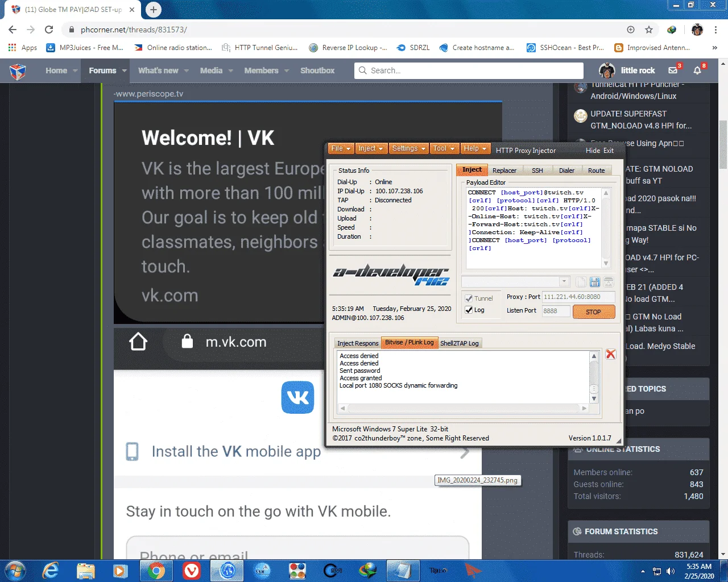
Task: Click the log's horizontal scrollbar
Action: pyautogui.click(x=463, y=408)
